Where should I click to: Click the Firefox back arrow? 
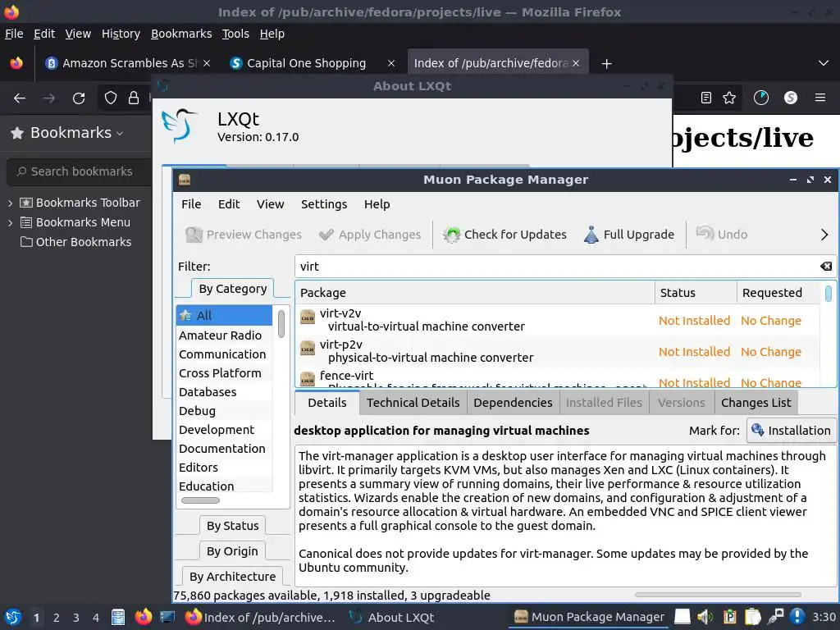click(20, 98)
